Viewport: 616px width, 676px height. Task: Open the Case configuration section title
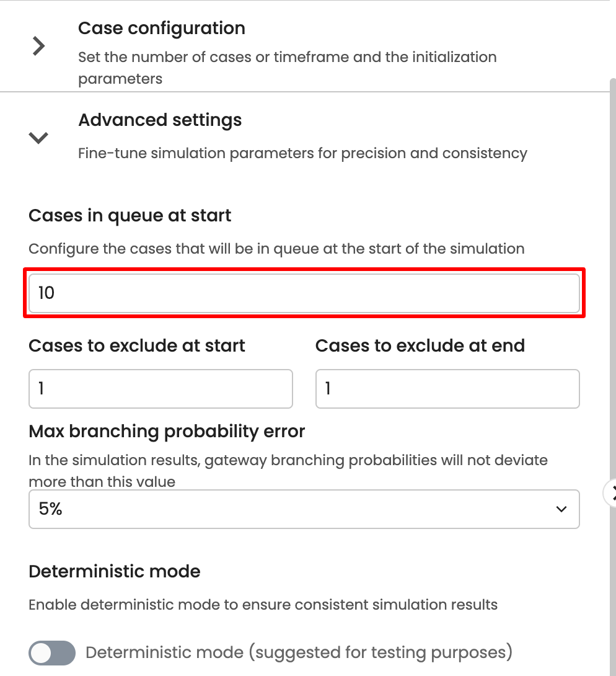tap(161, 29)
